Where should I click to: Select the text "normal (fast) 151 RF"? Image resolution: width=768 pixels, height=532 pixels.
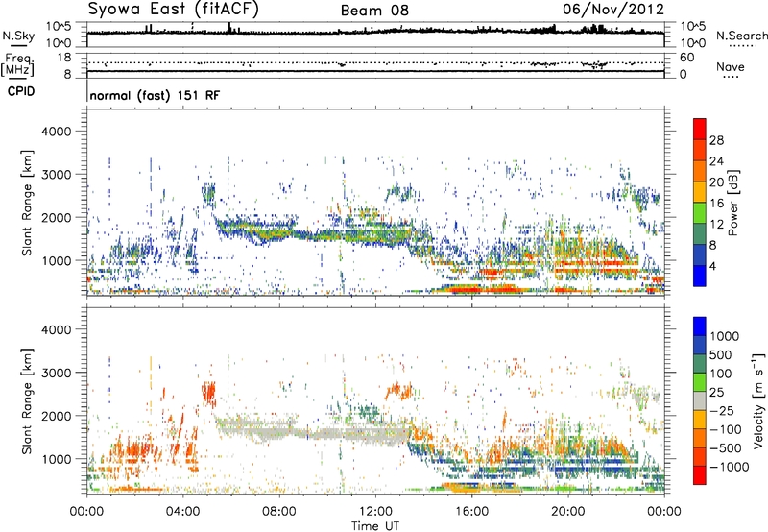point(155,95)
